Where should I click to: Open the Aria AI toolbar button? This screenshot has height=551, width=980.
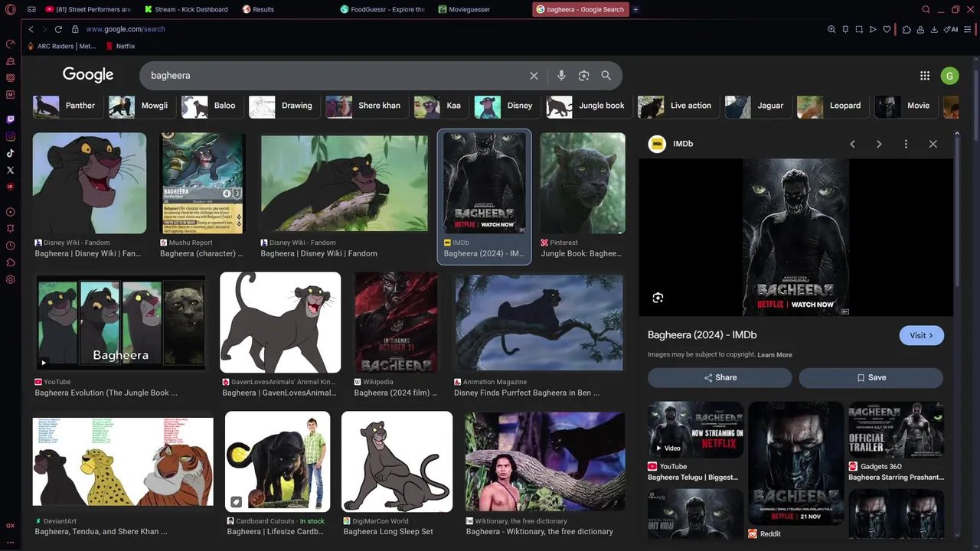tap(951, 29)
